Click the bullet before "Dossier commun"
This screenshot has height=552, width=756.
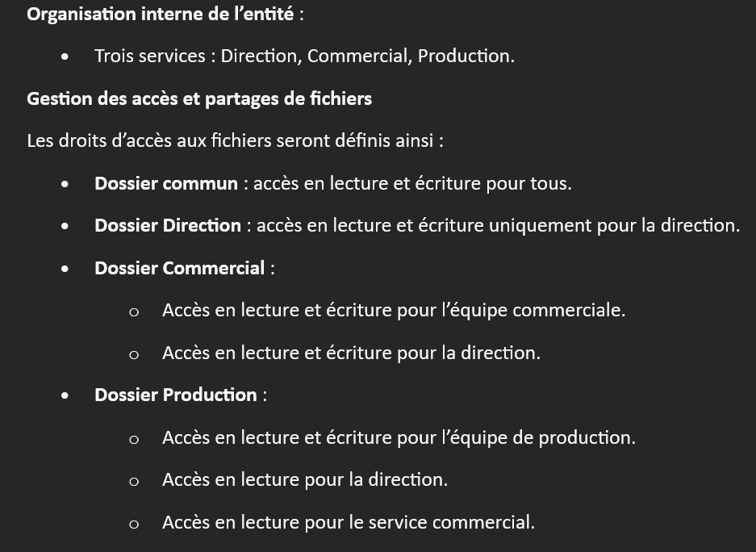(65, 184)
